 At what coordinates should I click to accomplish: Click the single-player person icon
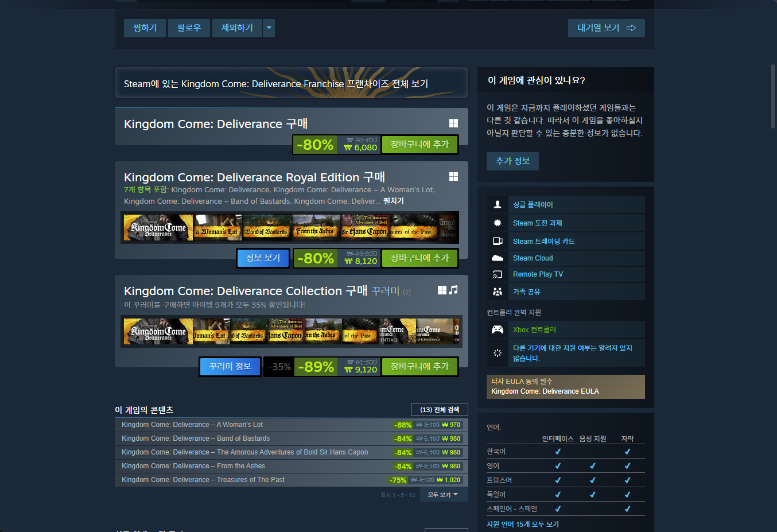tap(498, 204)
